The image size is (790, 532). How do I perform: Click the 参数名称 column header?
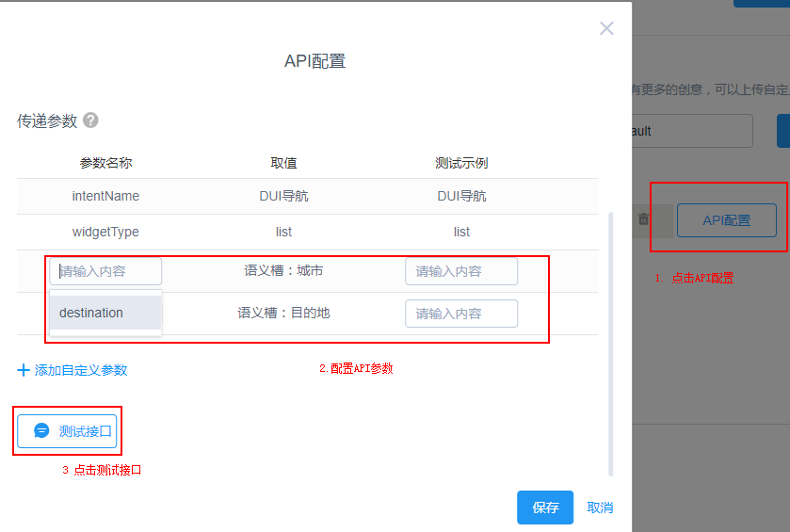[105, 163]
